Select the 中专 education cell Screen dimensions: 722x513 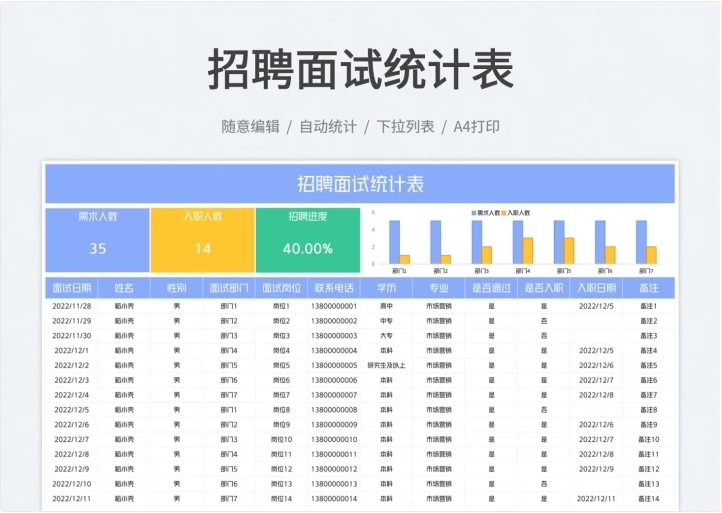pos(386,321)
